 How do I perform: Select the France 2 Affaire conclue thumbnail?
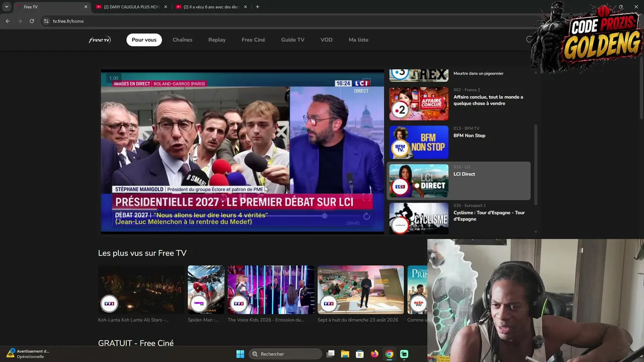419,104
